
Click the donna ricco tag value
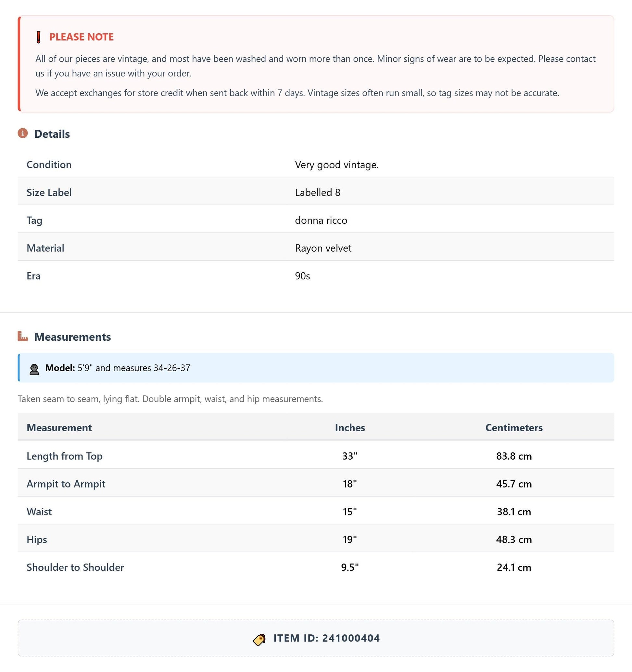[321, 221]
